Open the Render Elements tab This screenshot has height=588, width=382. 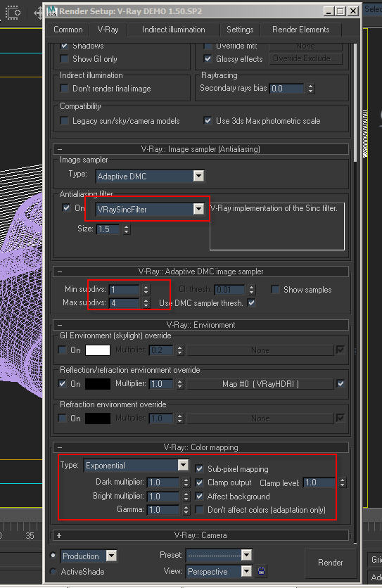coord(301,30)
